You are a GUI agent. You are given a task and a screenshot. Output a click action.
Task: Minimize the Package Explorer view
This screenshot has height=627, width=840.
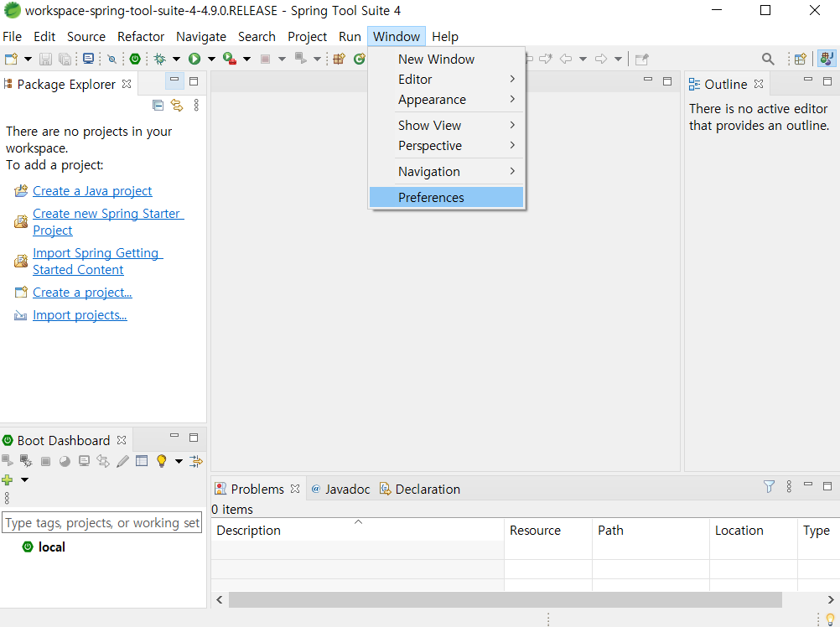click(174, 80)
